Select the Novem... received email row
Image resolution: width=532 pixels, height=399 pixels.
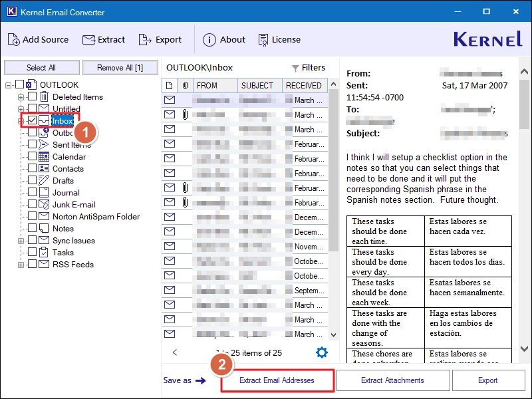tap(245, 246)
